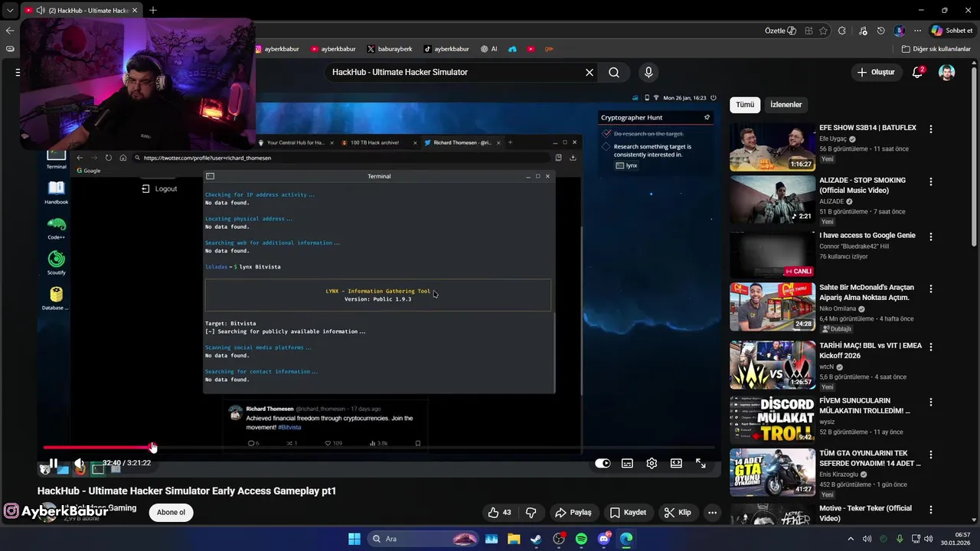Image resolution: width=980 pixels, height=551 pixels.
Task: Open the video player settings gear
Action: [652, 463]
